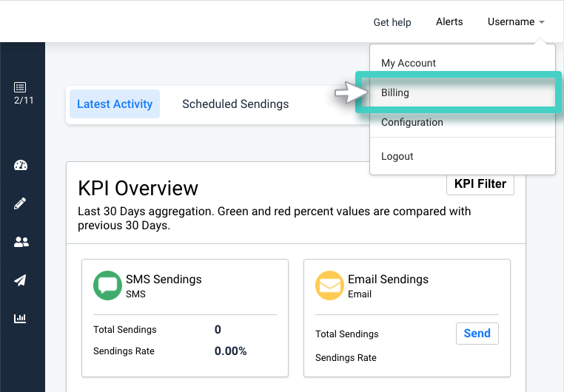
Task: Open the Alerts link in header
Action: (449, 22)
